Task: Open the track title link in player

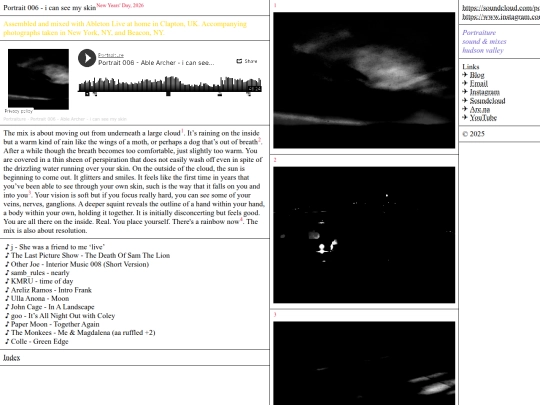Action: 156,63
